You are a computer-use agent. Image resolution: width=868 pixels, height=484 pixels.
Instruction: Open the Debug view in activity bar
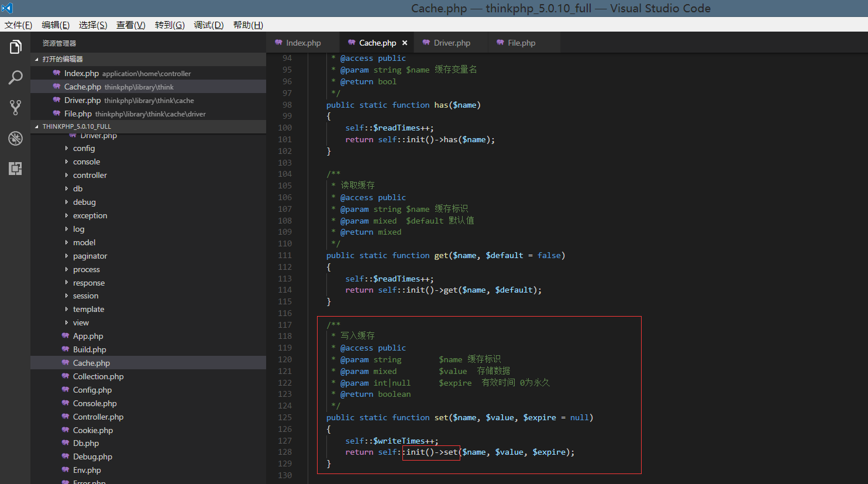point(15,138)
